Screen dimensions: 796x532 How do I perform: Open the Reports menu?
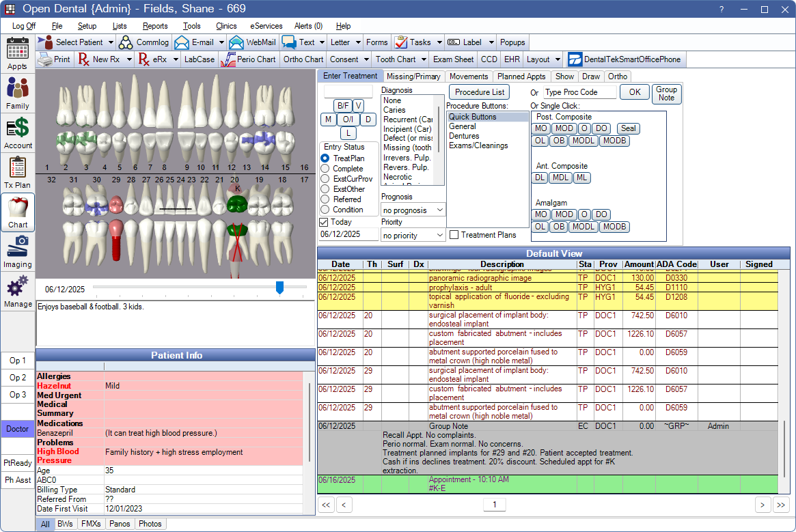[x=155, y=26]
